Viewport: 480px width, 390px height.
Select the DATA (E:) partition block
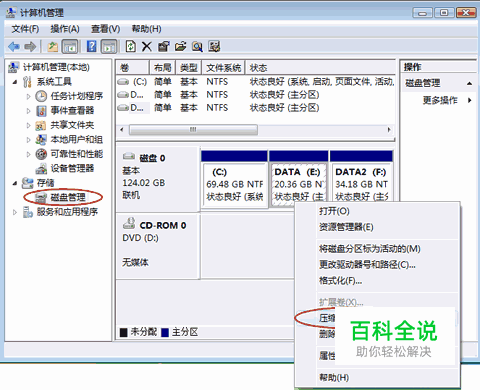[x=299, y=180]
